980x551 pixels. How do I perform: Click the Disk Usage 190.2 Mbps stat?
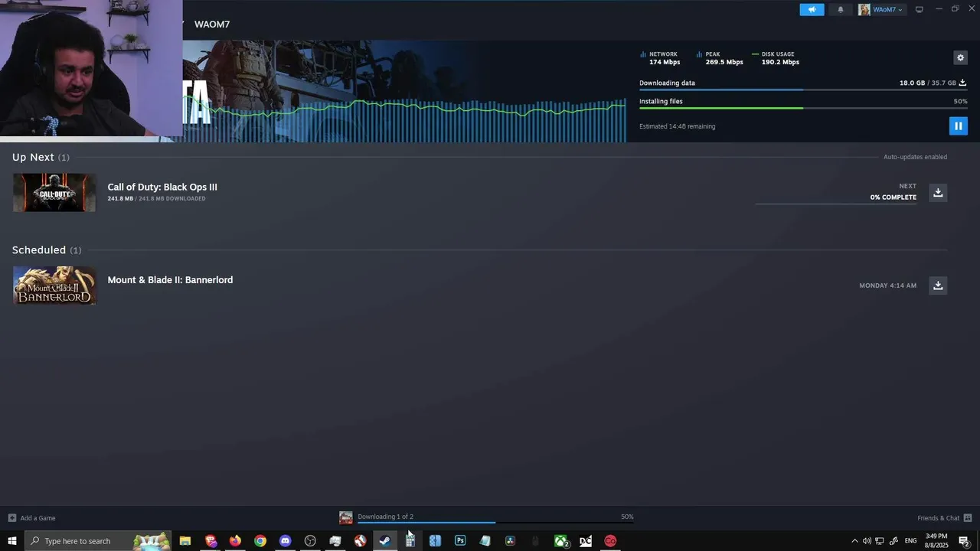[x=776, y=58]
